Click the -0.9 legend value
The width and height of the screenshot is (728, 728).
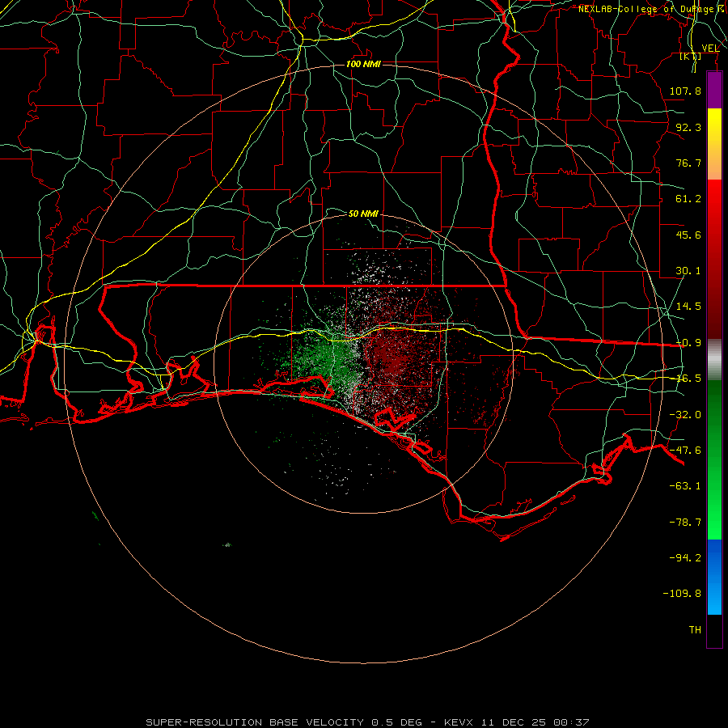(x=688, y=343)
